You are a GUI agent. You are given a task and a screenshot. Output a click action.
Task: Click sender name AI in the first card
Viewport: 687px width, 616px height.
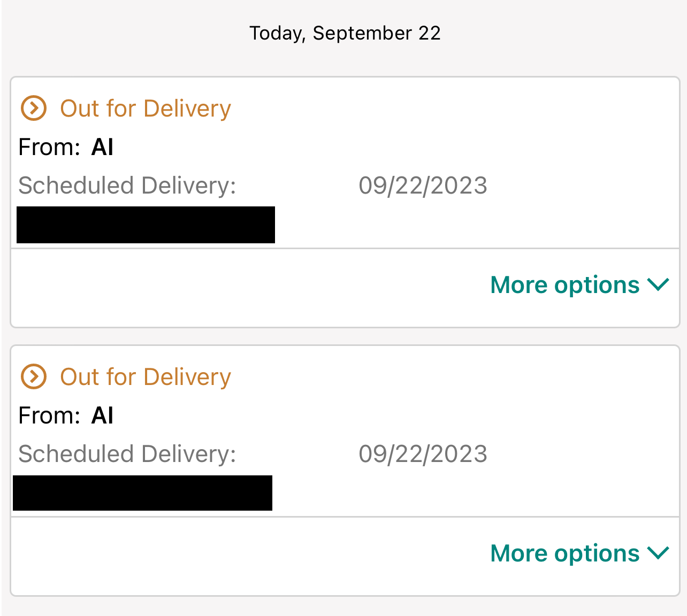[102, 147]
